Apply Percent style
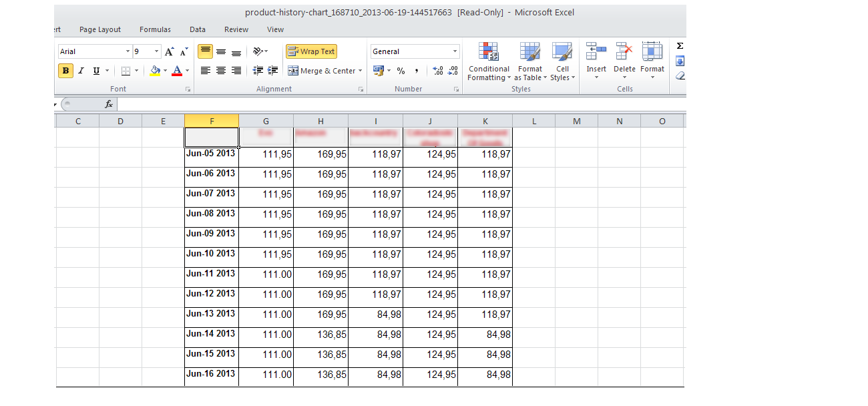The image size is (868, 406). click(x=401, y=71)
